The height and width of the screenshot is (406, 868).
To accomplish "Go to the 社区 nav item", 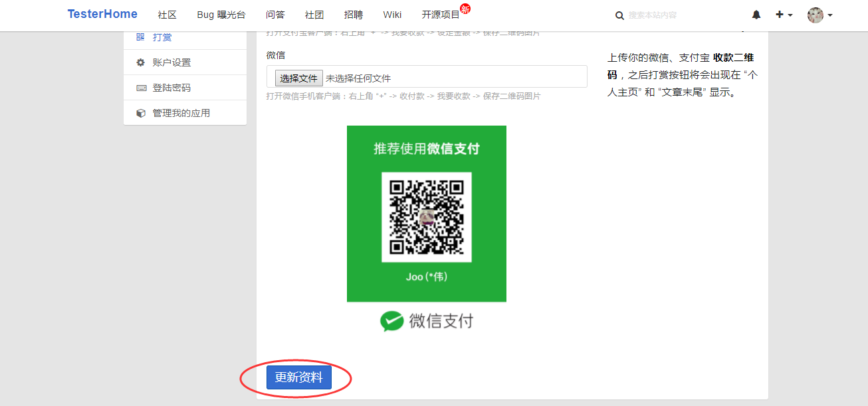I will click(167, 15).
